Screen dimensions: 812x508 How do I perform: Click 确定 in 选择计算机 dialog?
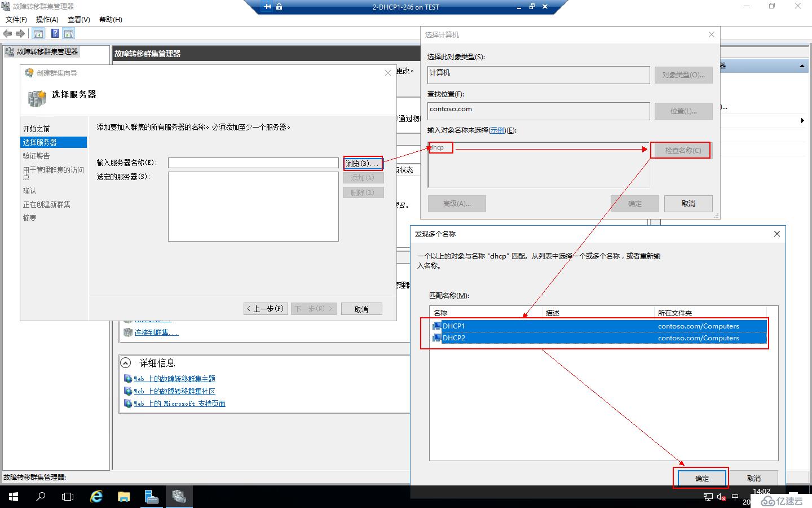point(635,204)
